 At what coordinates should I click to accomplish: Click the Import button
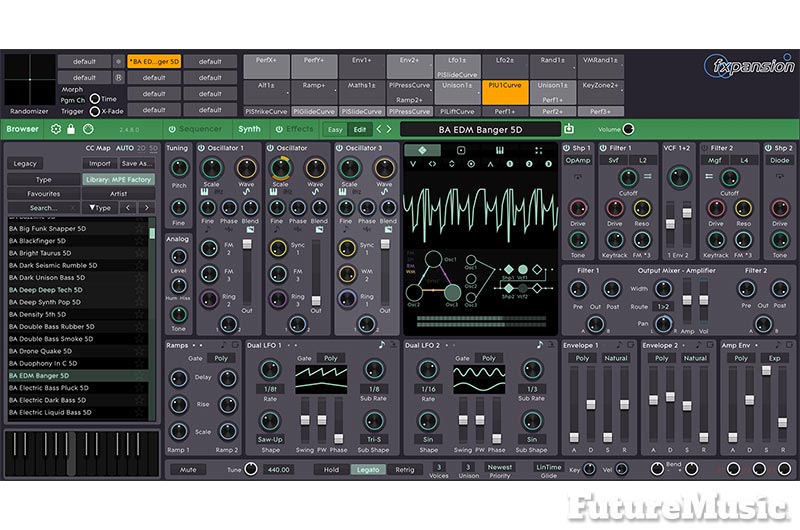(99, 164)
